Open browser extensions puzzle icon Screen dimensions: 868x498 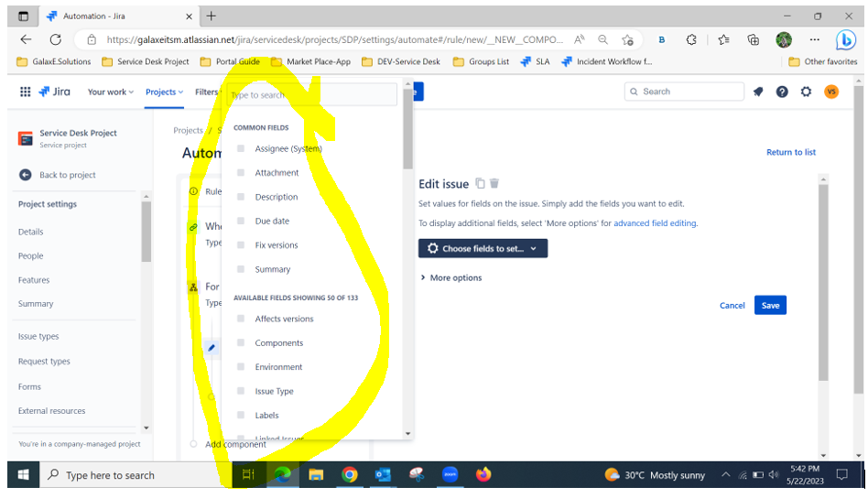coord(691,39)
